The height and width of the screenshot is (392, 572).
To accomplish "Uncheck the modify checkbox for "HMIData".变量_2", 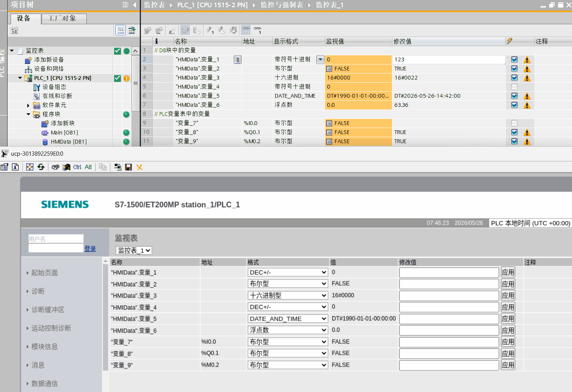I will (x=514, y=69).
